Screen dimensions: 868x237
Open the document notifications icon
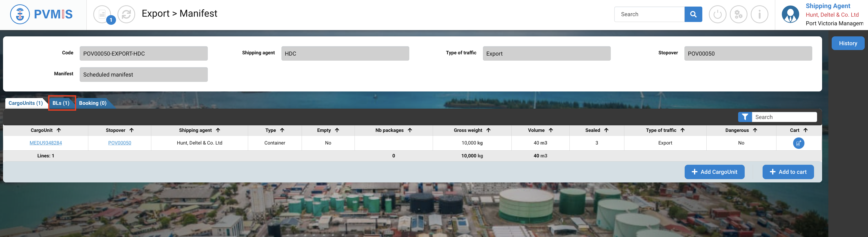(102, 14)
